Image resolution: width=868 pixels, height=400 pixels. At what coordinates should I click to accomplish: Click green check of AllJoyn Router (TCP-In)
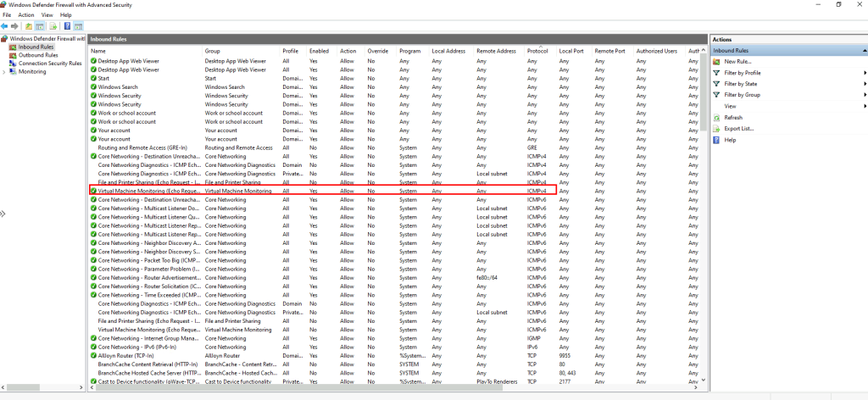pyautogui.click(x=93, y=356)
